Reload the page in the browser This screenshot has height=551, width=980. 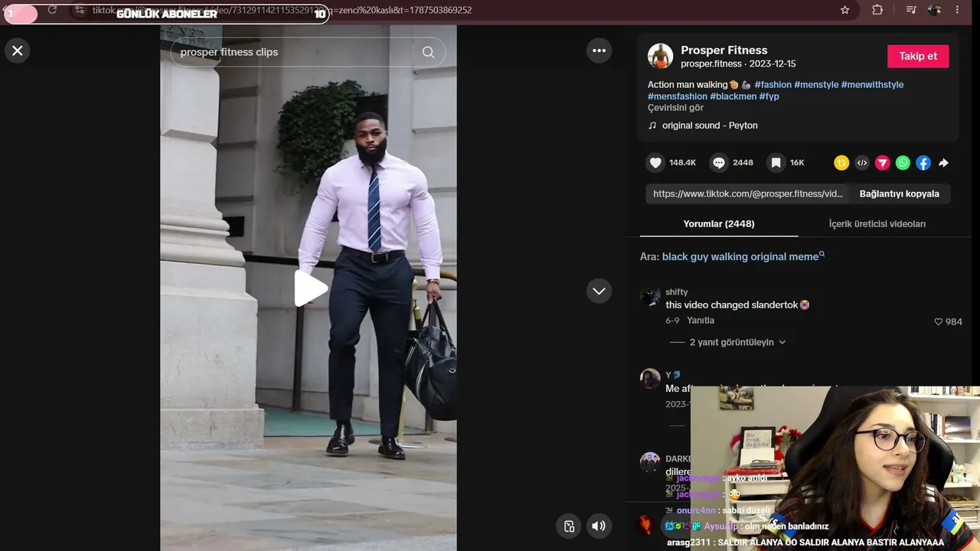52,10
